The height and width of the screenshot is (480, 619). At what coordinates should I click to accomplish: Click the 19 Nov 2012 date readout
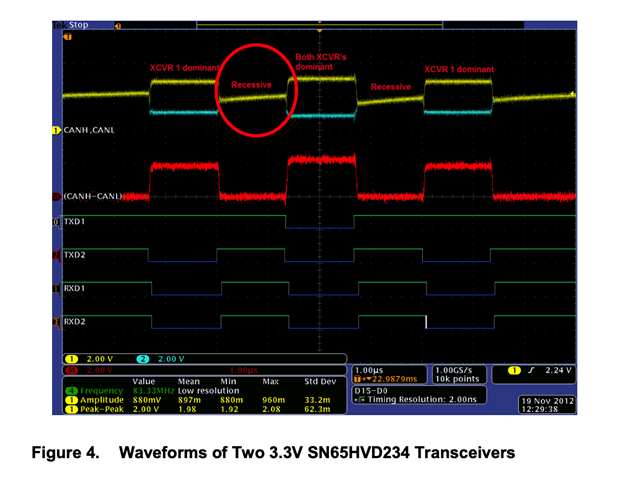point(548,401)
